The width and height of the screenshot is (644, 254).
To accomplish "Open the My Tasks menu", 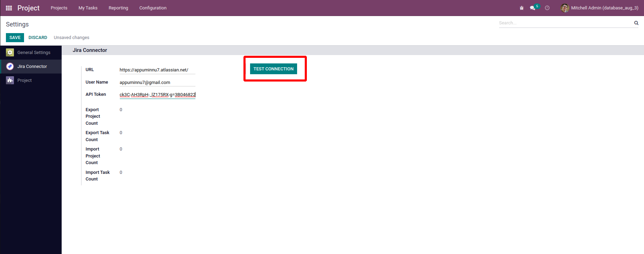I will (x=88, y=8).
